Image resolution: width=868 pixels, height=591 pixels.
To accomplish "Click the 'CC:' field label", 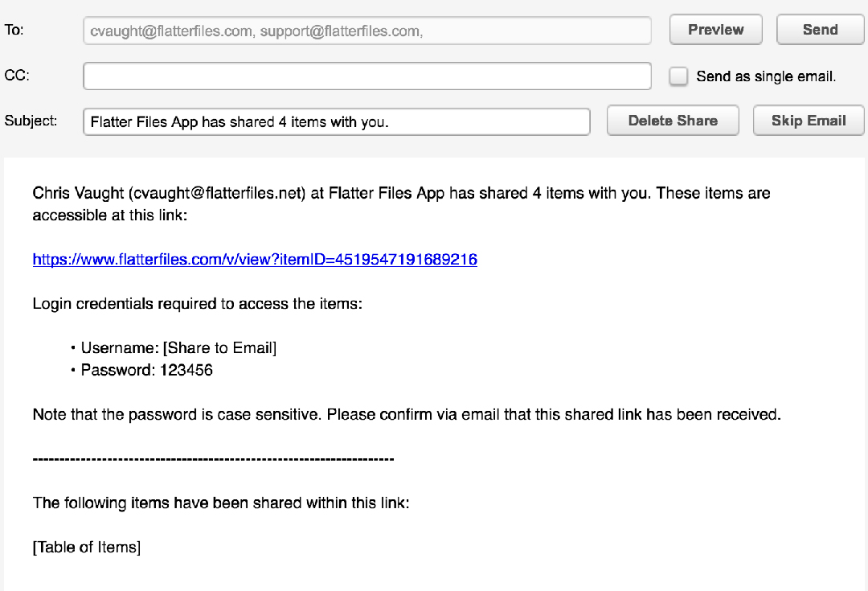I will (x=17, y=76).
